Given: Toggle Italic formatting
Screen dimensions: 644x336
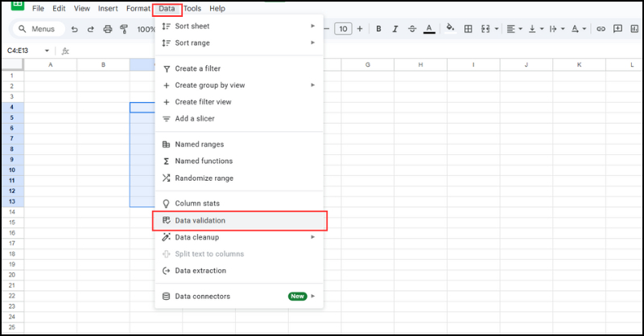Looking at the screenshot, I should 395,29.
